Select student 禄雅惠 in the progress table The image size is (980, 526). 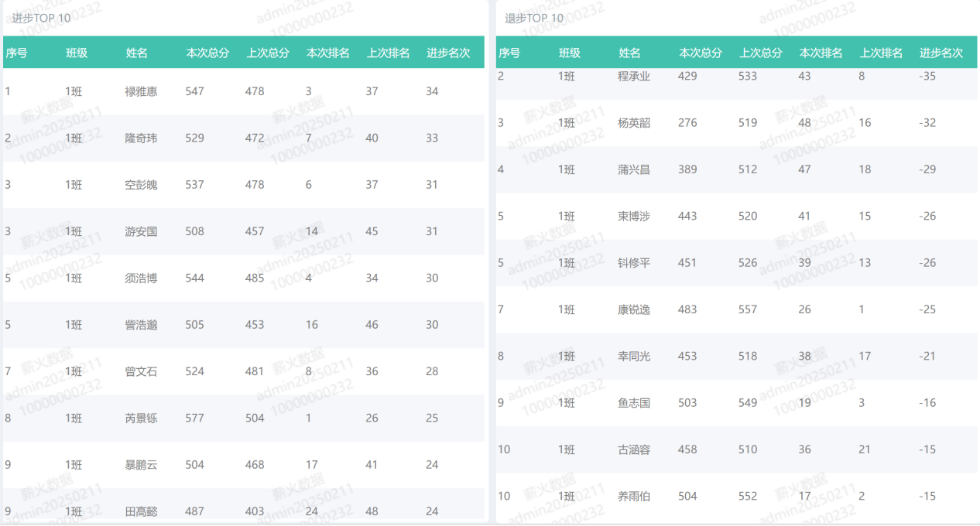coord(141,91)
